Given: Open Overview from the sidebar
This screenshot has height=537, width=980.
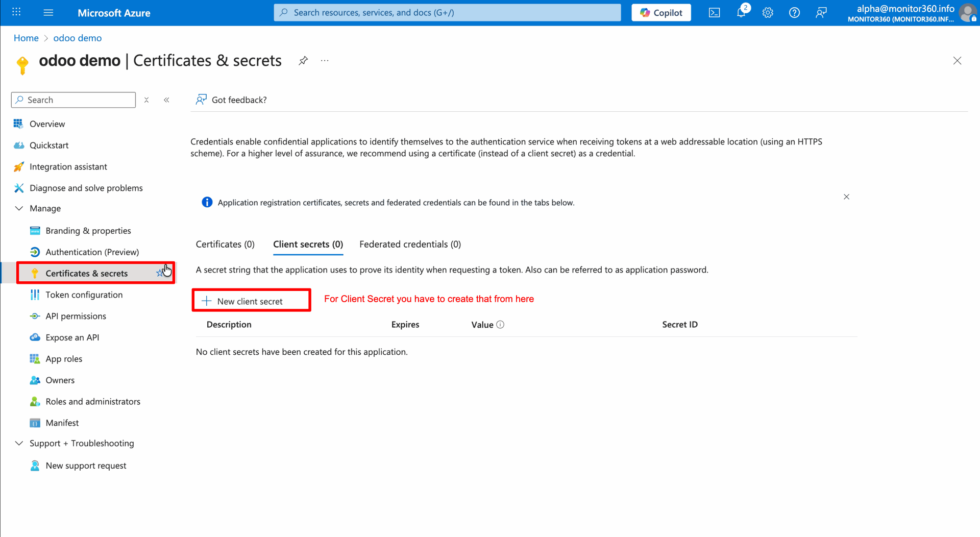Looking at the screenshot, I should click(47, 124).
